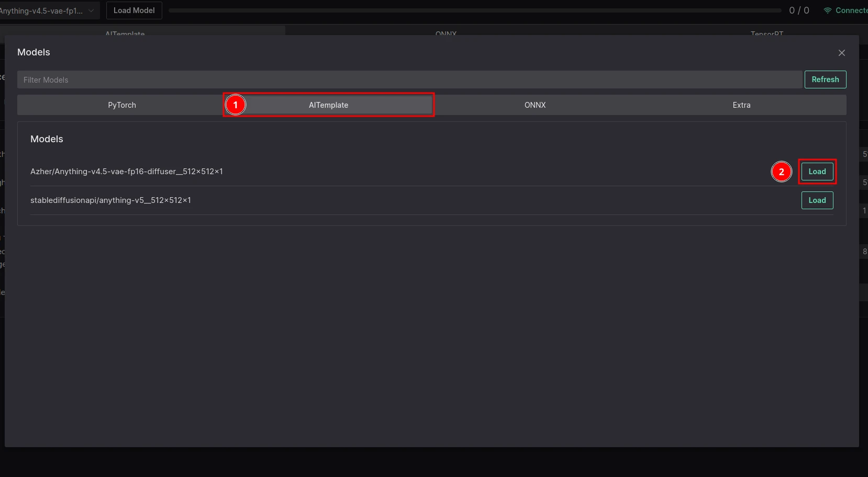
Task: Click the Models section heading in list
Action: (x=47, y=139)
